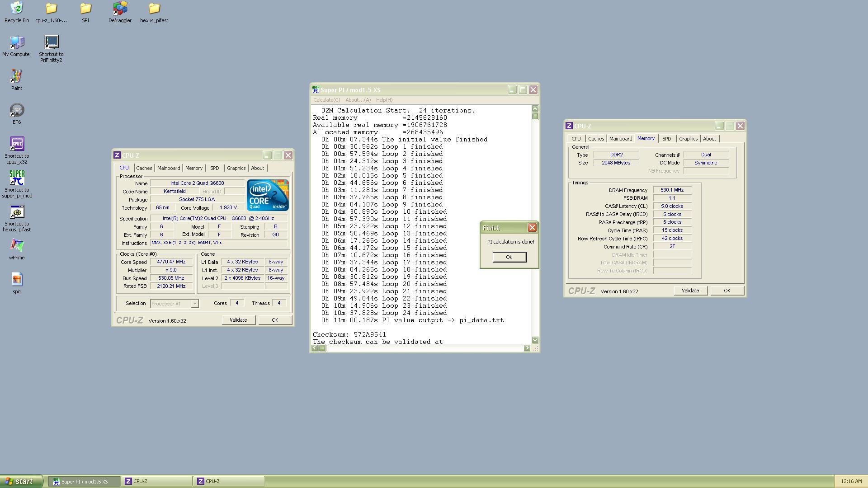
Task: Minimize the Super PI window
Action: click(x=512, y=90)
